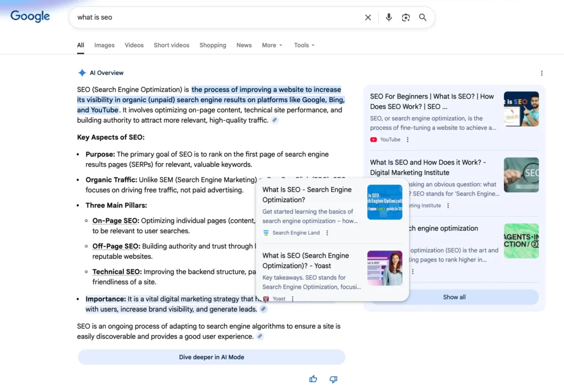Click the search magnifier icon
564x392 pixels.
click(422, 17)
